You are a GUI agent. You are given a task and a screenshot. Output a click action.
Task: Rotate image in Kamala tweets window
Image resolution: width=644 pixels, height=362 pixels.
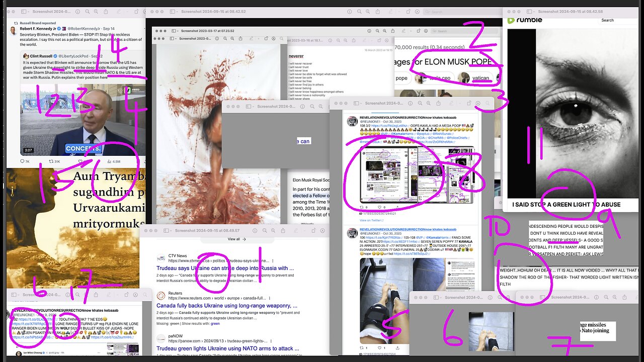tap(469, 103)
